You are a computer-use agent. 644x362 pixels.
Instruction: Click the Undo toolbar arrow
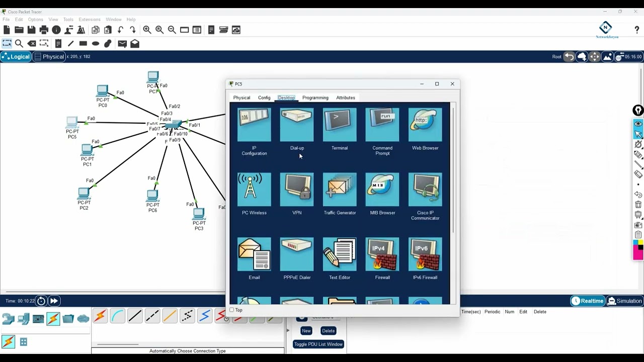click(120, 30)
